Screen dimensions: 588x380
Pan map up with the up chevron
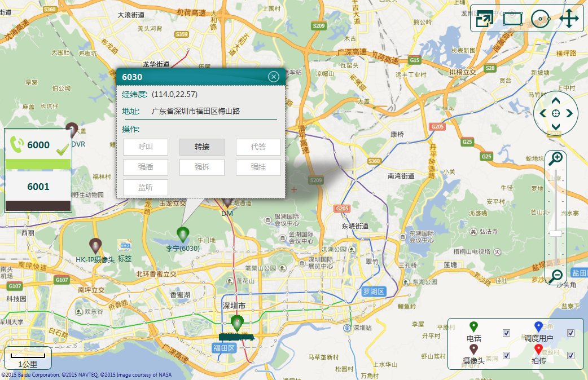pos(556,101)
